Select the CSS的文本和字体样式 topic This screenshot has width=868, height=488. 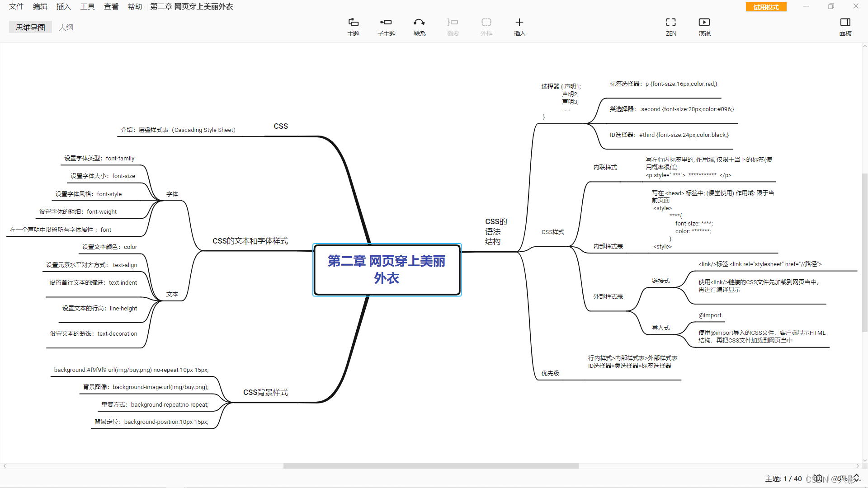tap(250, 241)
